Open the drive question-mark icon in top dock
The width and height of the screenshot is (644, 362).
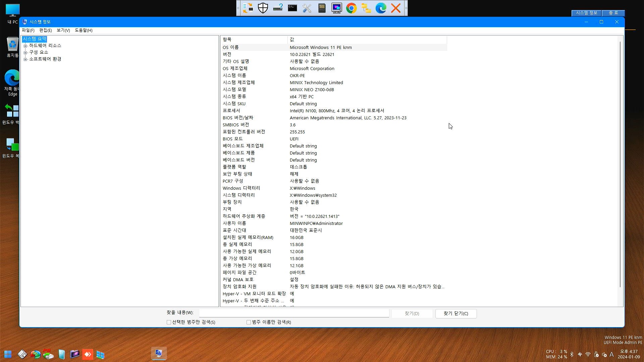[x=278, y=8]
